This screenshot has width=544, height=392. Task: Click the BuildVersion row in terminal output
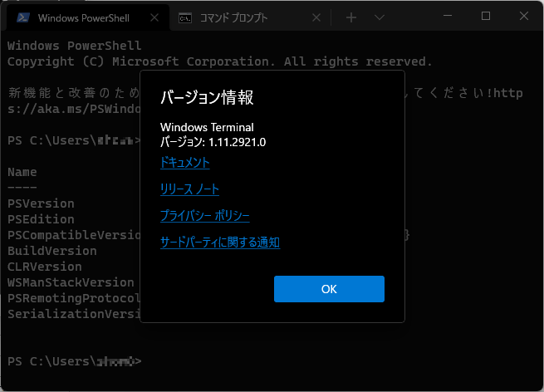52,251
